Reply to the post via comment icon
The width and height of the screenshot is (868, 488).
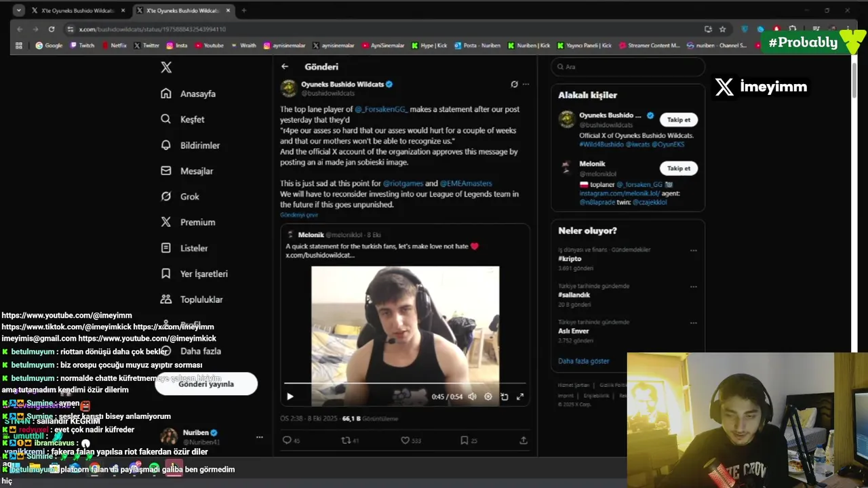(287, 441)
